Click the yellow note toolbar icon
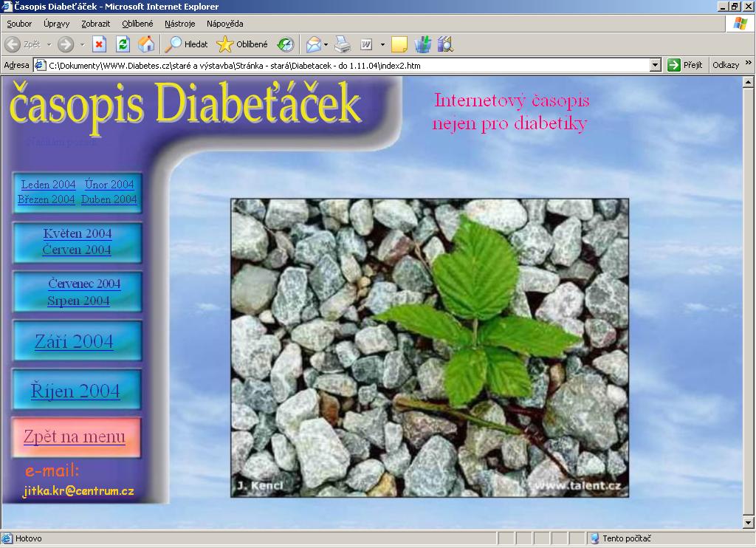The height and width of the screenshot is (548, 756). [399, 45]
